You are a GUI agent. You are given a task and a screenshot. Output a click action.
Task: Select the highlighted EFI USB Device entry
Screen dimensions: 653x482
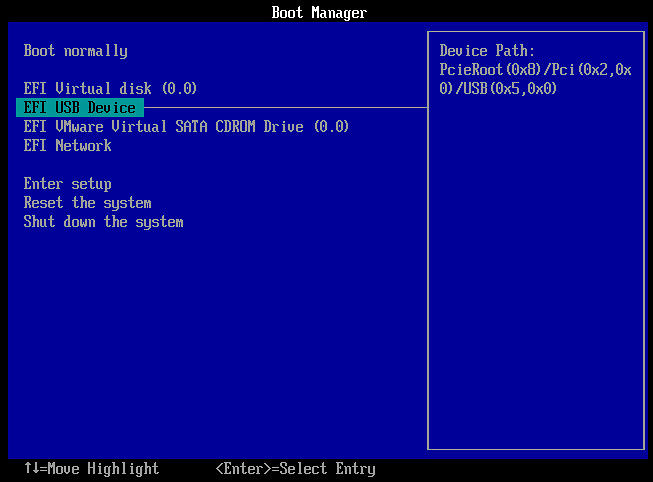(x=80, y=107)
